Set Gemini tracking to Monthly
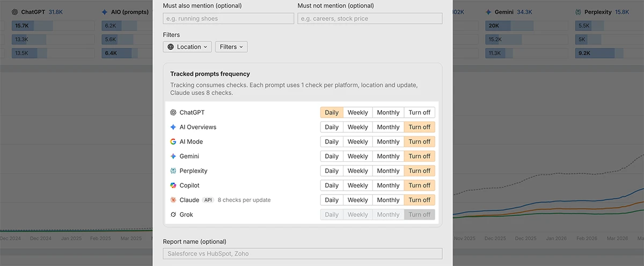 click(x=388, y=156)
